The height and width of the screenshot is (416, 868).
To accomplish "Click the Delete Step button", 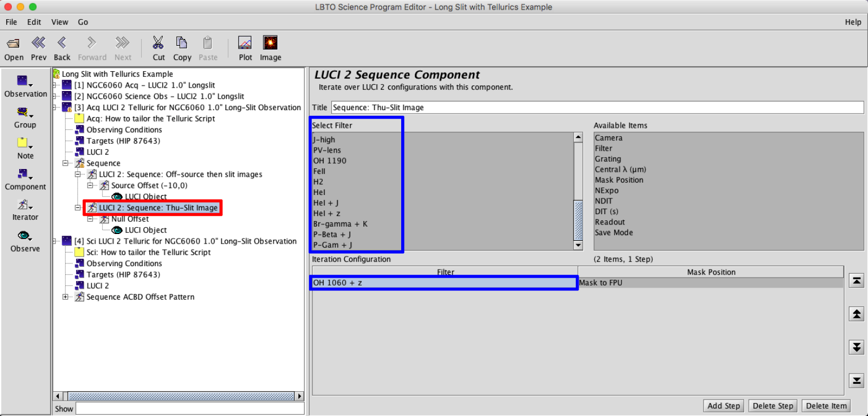I will [x=773, y=406].
